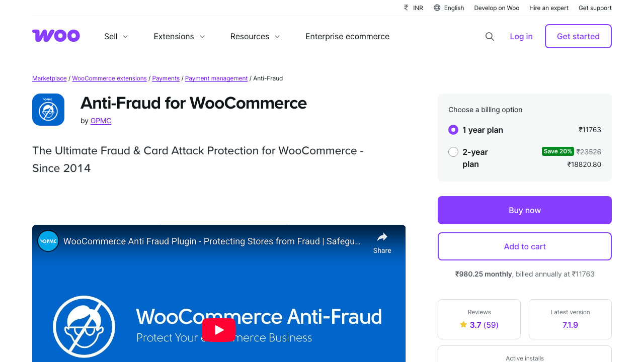The width and height of the screenshot is (644, 362).
Task: Choose the 2-year plan billing option
Action: (453, 151)
